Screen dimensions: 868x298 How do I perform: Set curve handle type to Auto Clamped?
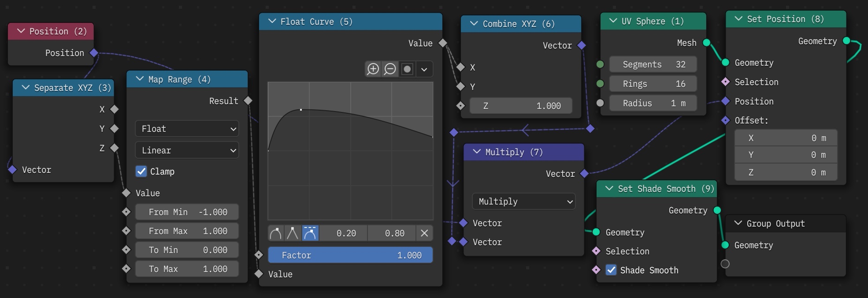310,233
